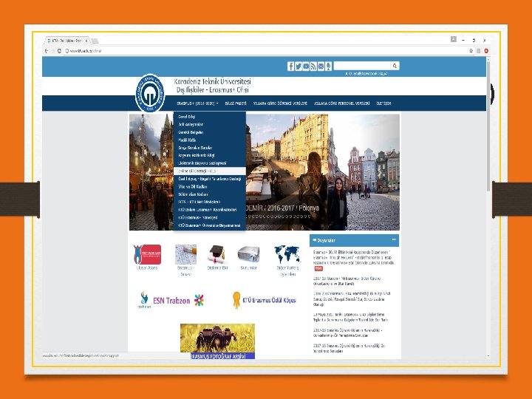
Task: Open the YouTube icon in the header
Action: tap(306, 66)
